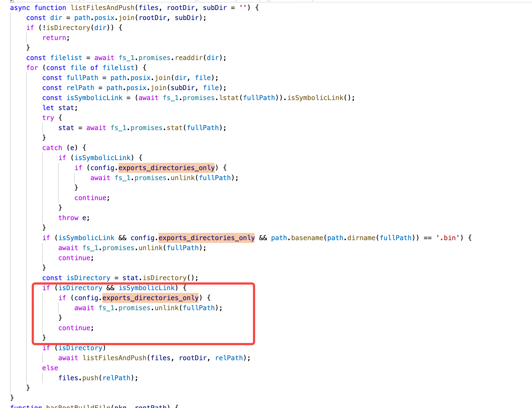Click the 'catch (e)' clause

[60, 148]
